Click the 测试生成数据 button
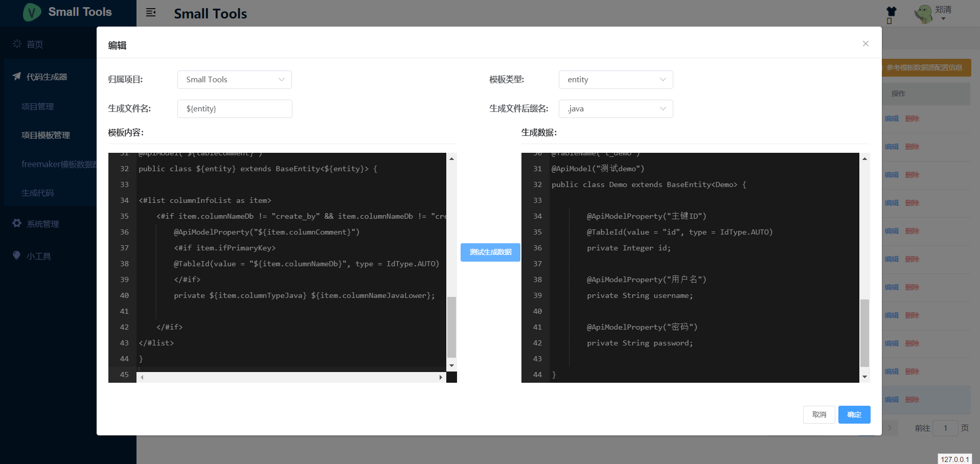Image resolution: width=980 pixels, height=464 pixels. click(x=490, y=252)
